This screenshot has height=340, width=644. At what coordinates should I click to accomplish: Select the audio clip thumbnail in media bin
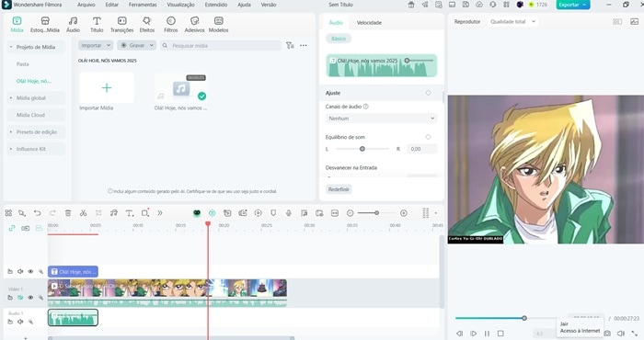click(181, 88)
